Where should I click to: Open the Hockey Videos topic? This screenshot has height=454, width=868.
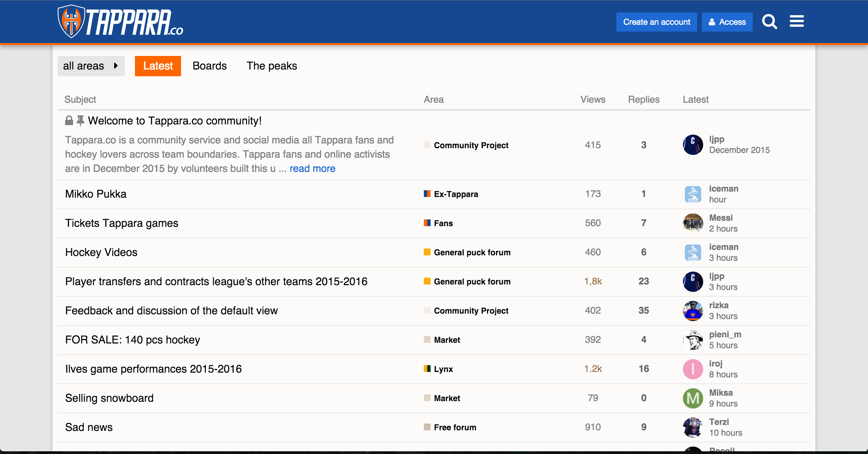(101, 252)
